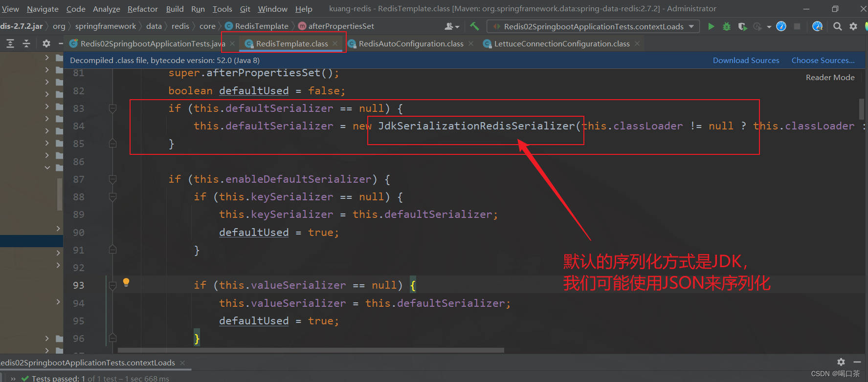The image size is (868, 382).
Task: Collapse code fold at line 88
Action: pyautogui.click(x=112, y=197)
